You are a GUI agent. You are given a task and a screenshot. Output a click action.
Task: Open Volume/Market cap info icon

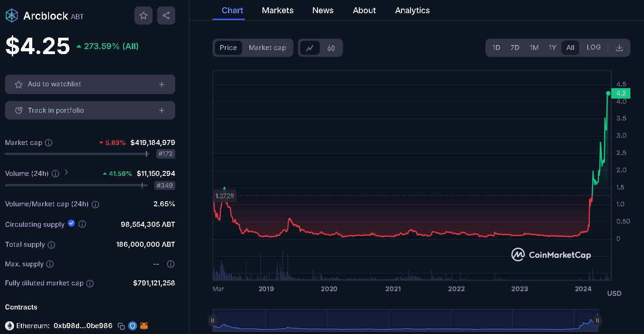pyautogui.click(x=95, y=204)
